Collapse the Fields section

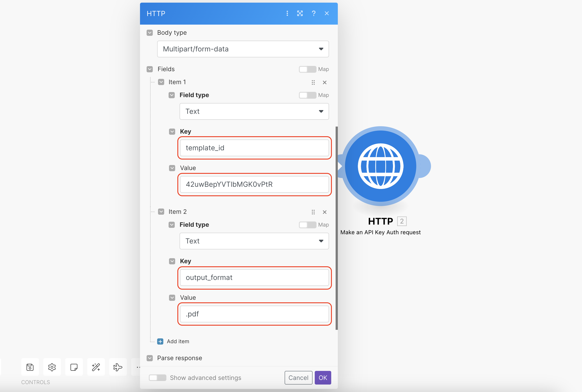pos(150,69)
